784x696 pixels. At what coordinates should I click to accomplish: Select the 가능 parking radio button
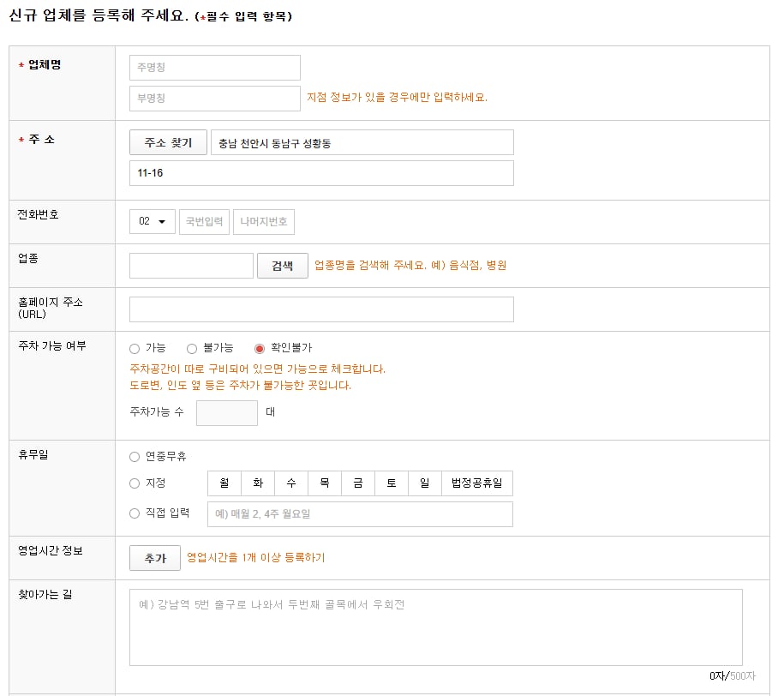(x=135, y=348)
